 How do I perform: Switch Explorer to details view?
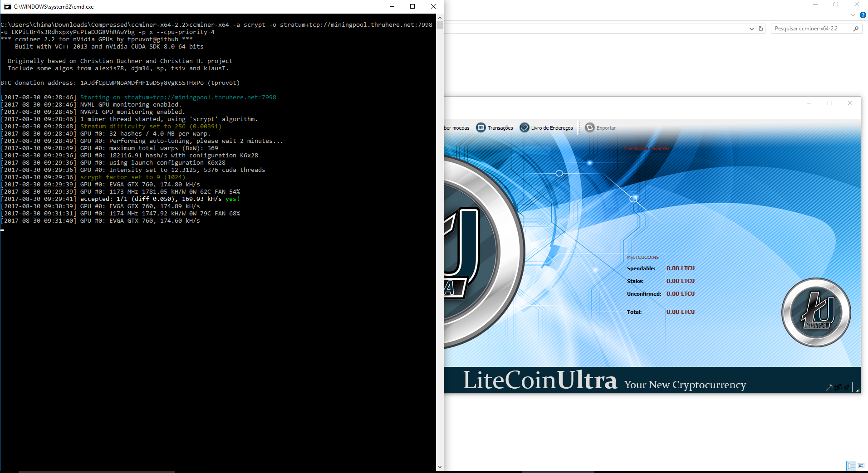click(x=851, y=466)
